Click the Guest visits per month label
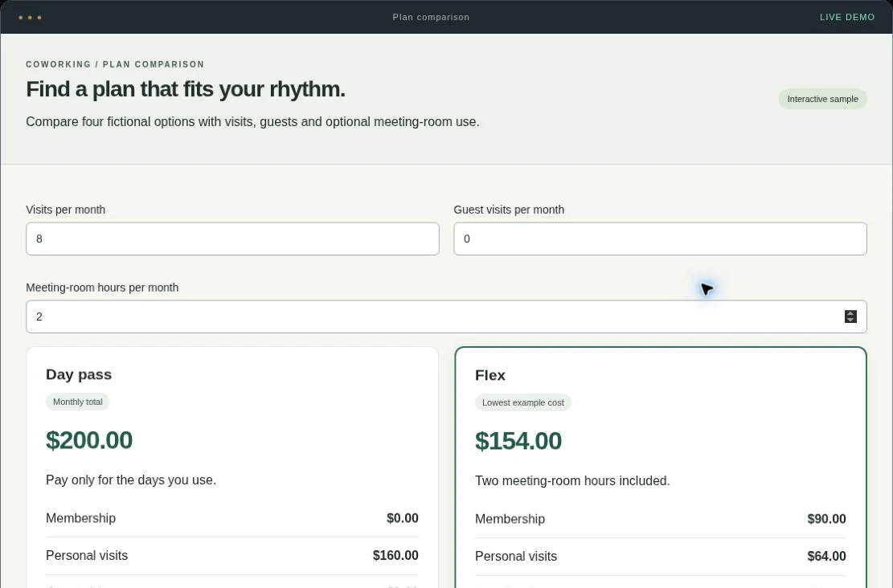893x588 pixels. point(509,210)
